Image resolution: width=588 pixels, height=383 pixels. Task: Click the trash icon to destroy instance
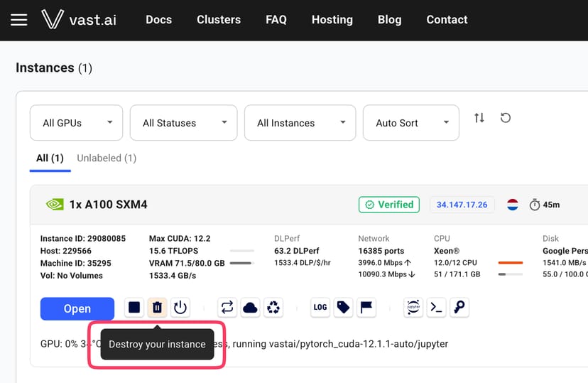click(x=157, y=307)
